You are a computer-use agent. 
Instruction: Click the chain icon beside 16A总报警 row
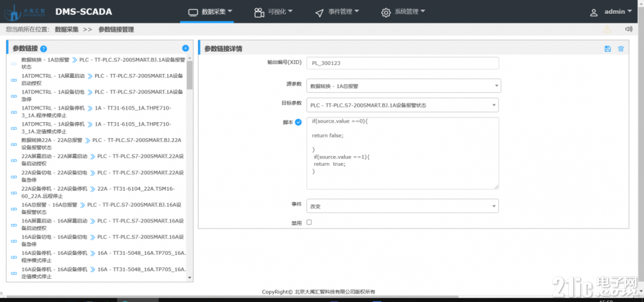[14, 208]
